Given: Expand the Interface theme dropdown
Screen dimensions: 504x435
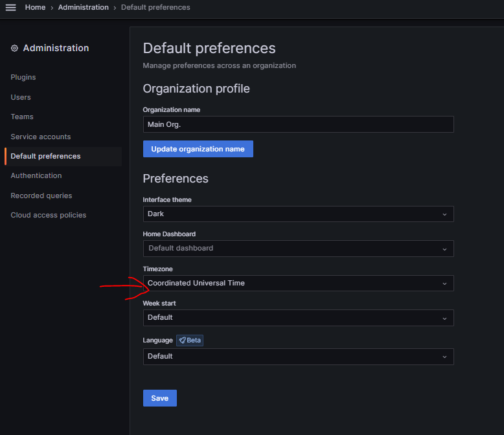Looking at the screenshot, I should coord(298,214).
